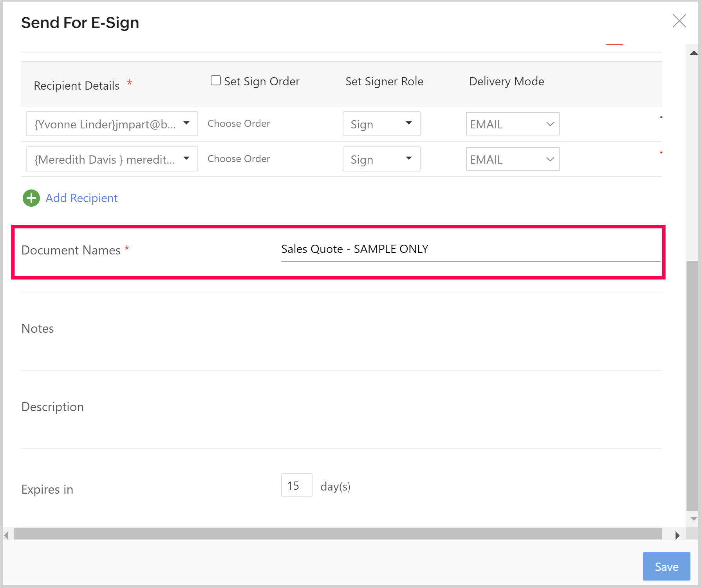Enable the Set Sign Order checkbox

(x=216, y=81)
